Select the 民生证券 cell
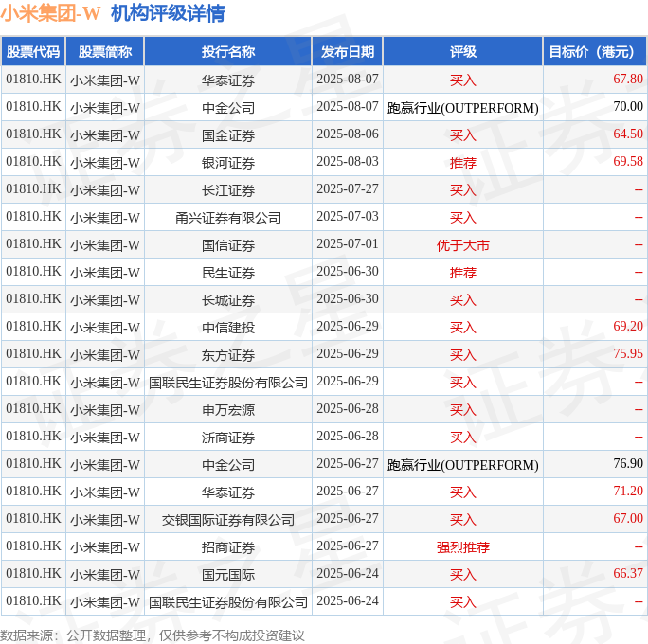648x644 pixels. [x=228, y=272]
